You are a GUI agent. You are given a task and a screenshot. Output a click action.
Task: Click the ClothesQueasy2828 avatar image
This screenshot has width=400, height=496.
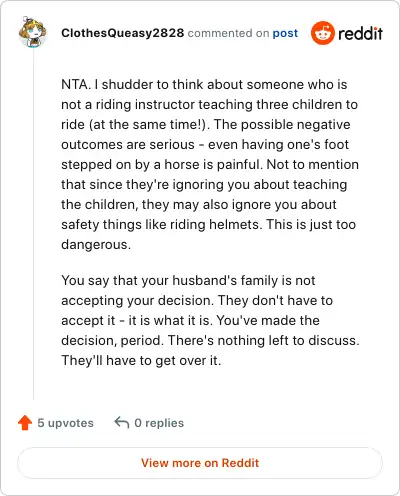32,33
